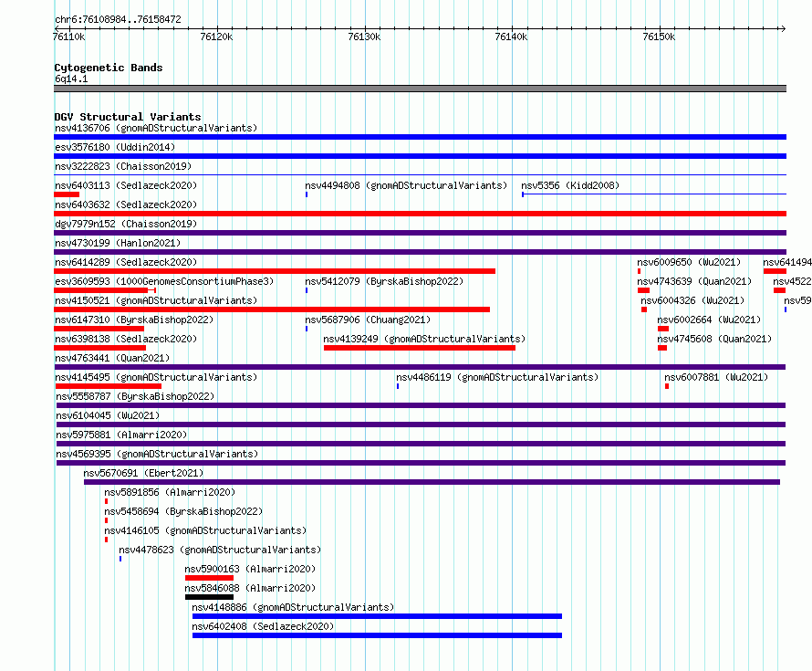Screen dimensions: 812x671
Task: Click the blue bar under nsv6402408
Action: (377, 635)
